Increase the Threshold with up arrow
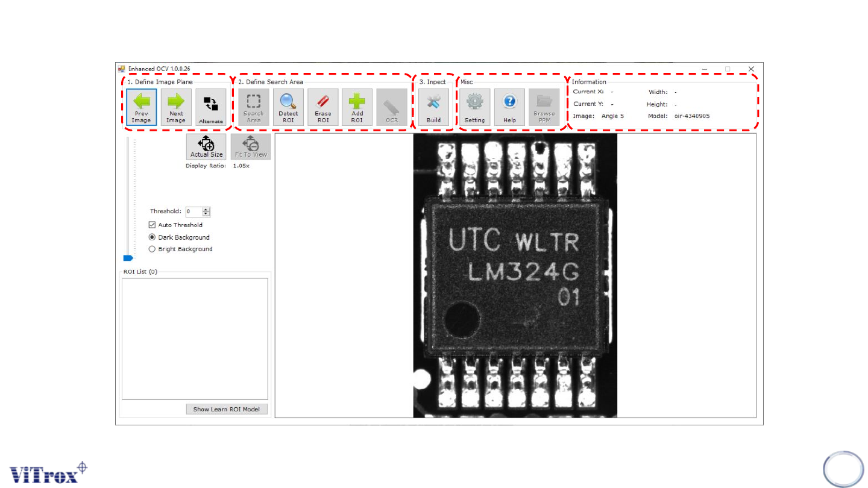The width and height of the screenshot is (868, 488). point(206,210)
